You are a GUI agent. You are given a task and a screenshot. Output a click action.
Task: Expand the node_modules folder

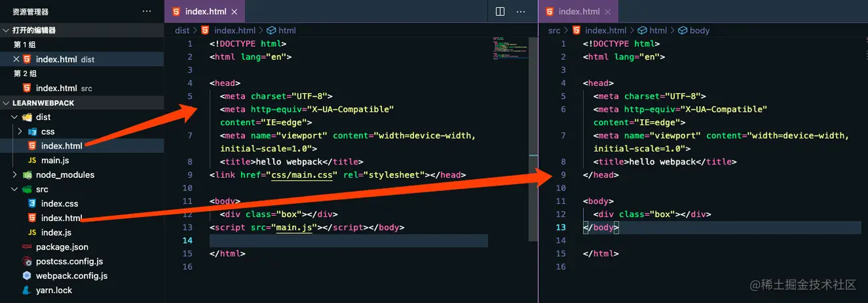click(16, 175)
